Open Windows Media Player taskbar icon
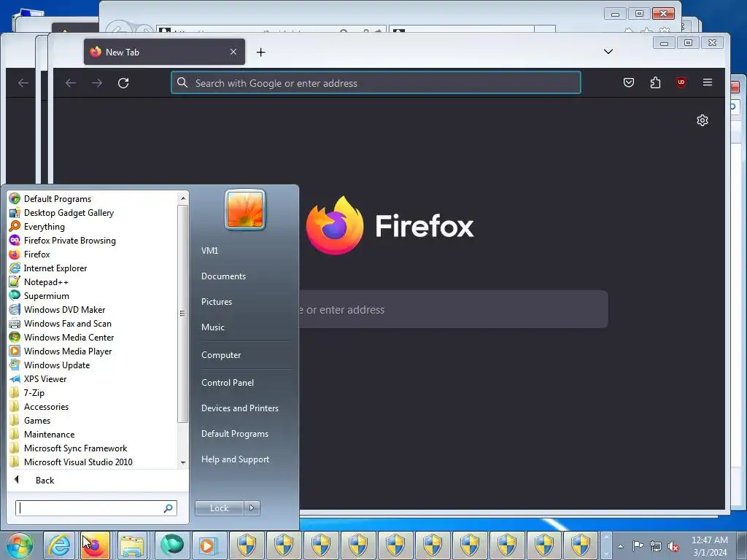Viewport: 747px width, 560px height. coord(208,545)
